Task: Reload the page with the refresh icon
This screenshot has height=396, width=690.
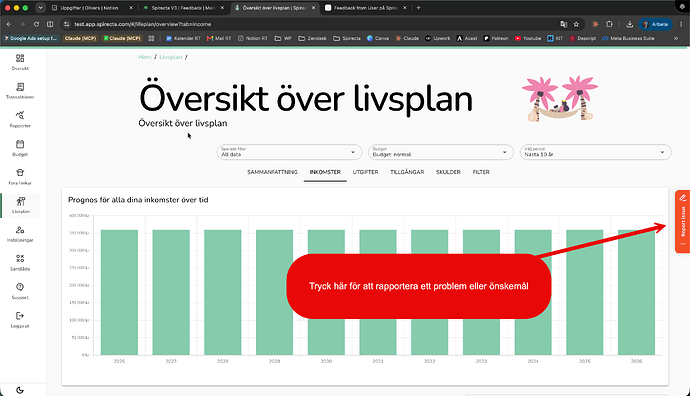Action: [x=37, y=24]
